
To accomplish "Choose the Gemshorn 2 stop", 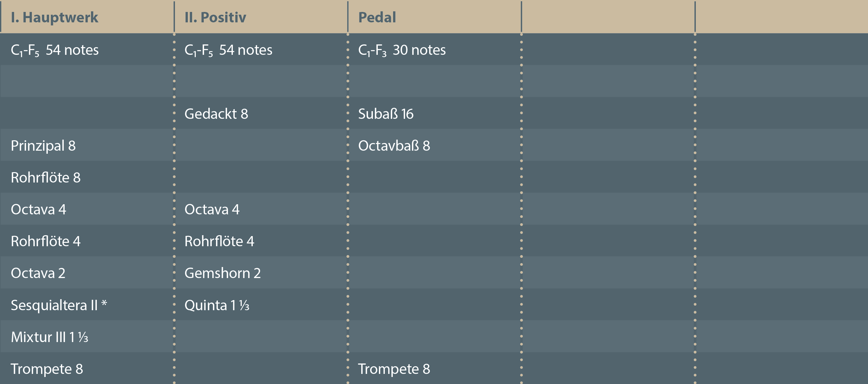I will pyautogui.click(x=222, y=273).
